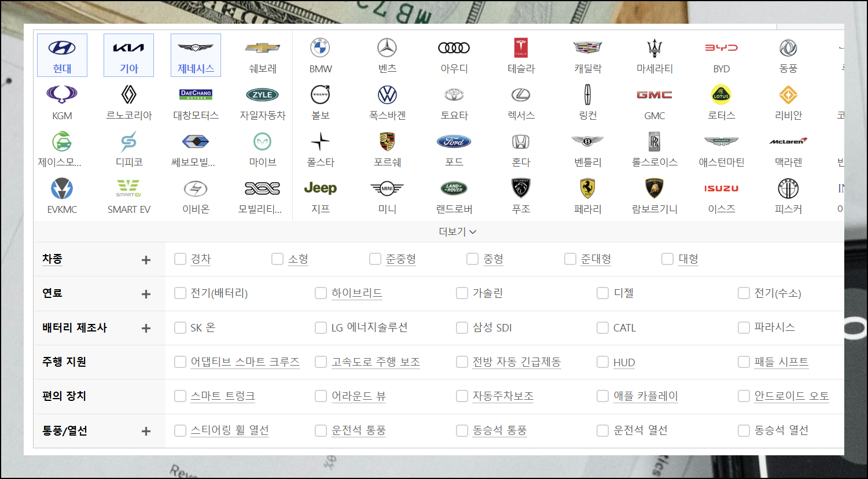Choose the Porsche (포르쉐) crest logo
Image resolution: width=868 pixels, height=479 pixels.
coord(387,141)
